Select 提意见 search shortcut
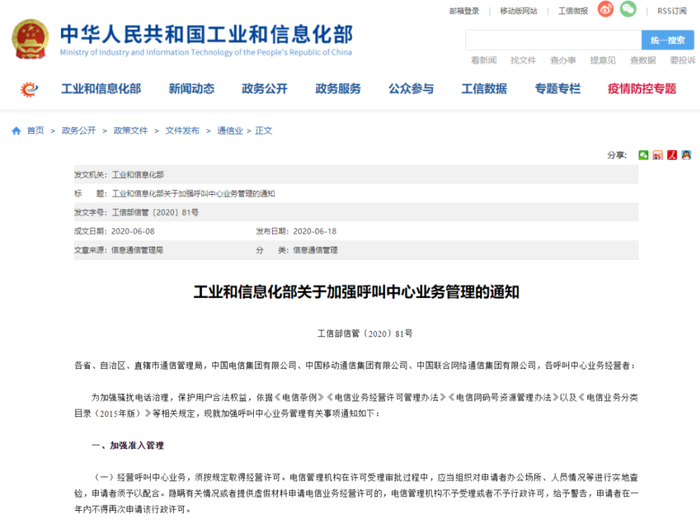Screen dimensions: 700x520 603,60
